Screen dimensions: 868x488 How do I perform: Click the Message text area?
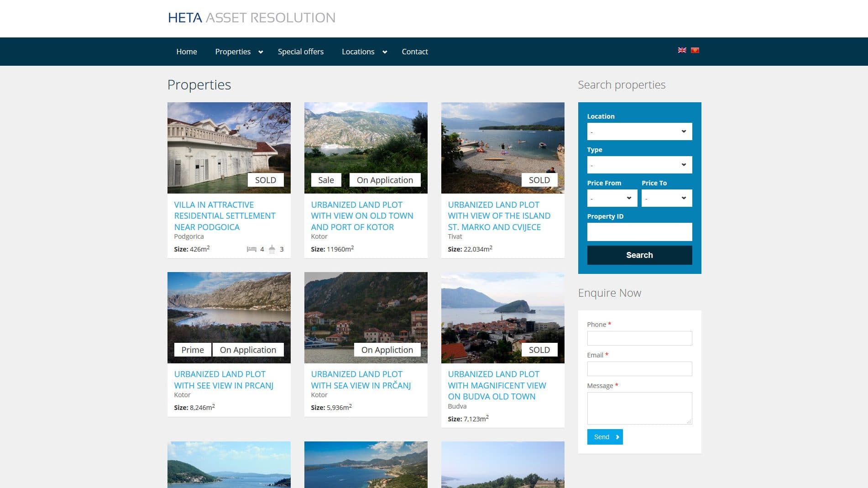639,408
